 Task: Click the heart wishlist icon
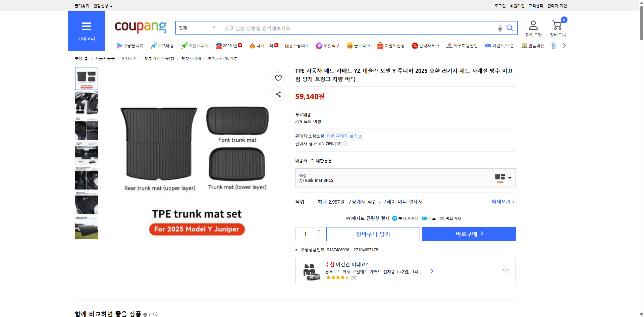[x=278, y=78]
